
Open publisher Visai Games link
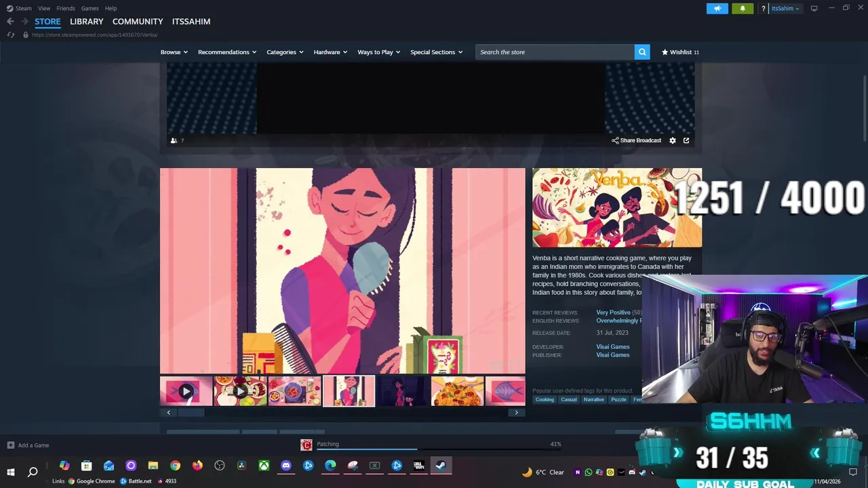[x=613, y=355]
